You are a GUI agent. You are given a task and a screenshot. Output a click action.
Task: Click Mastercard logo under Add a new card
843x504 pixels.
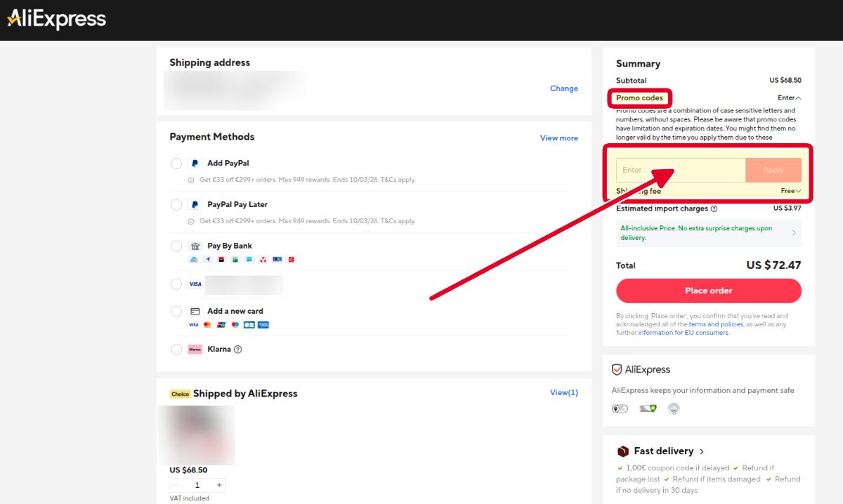(x=207, y=325)
